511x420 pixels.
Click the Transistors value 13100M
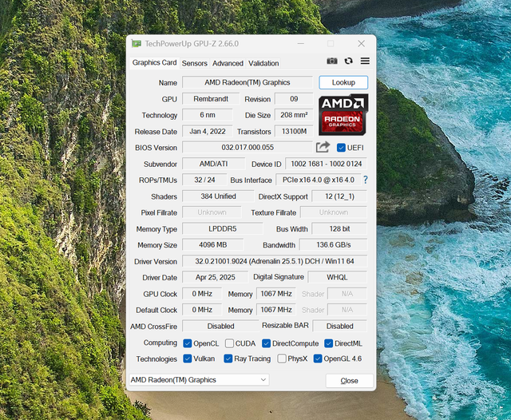[x=294, y=131]
